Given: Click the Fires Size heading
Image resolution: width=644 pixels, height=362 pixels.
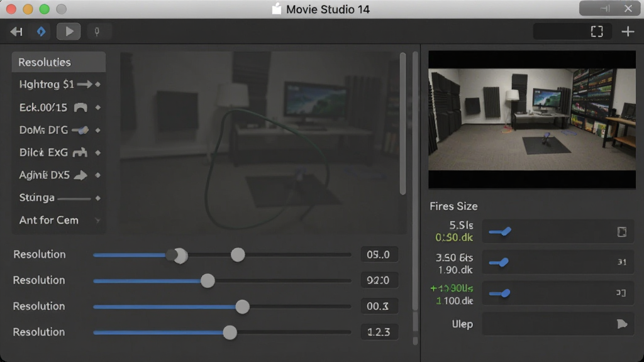Looking at the screenshot, I should click(x=453, y=206).
